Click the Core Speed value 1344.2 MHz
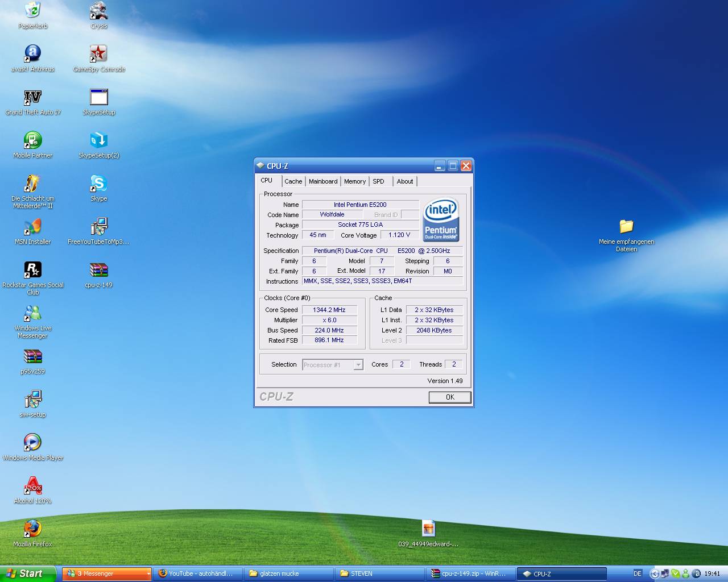The width and height of the screenshot is (728, 582). pos(329,310)
